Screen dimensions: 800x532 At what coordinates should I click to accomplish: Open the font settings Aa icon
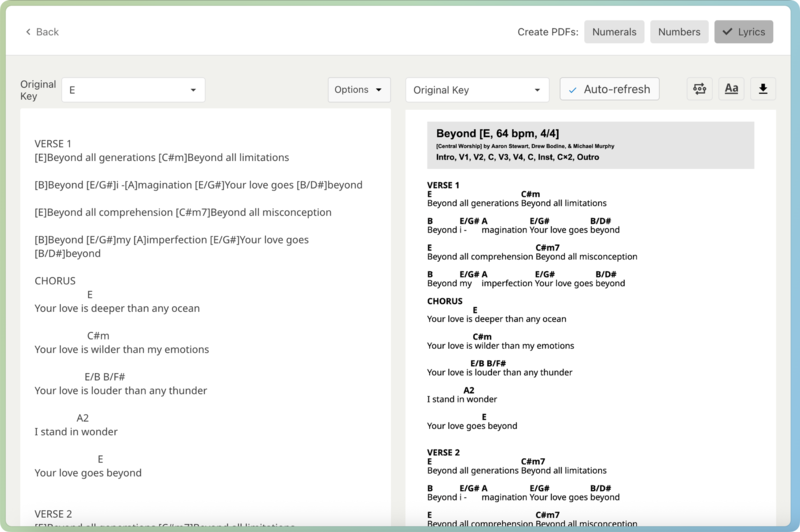click(x=731, y=89)
